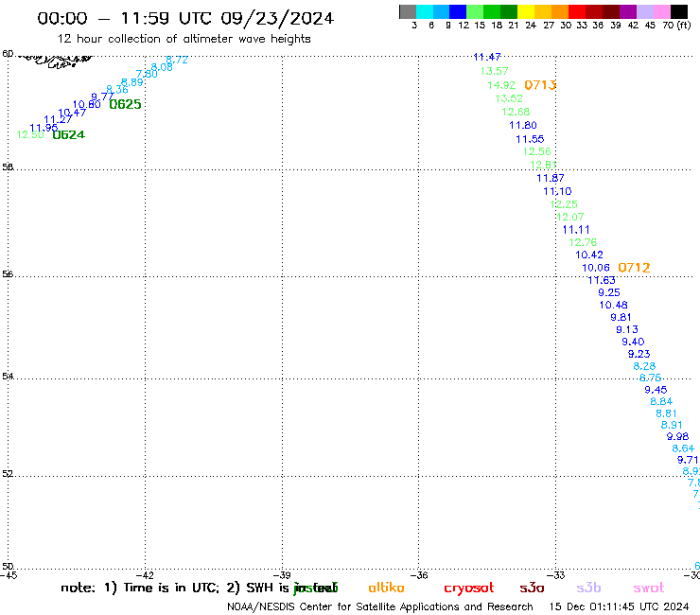Click the wave height value '12.07'
This screenshot has width=700, height=615.
(570, 217)
